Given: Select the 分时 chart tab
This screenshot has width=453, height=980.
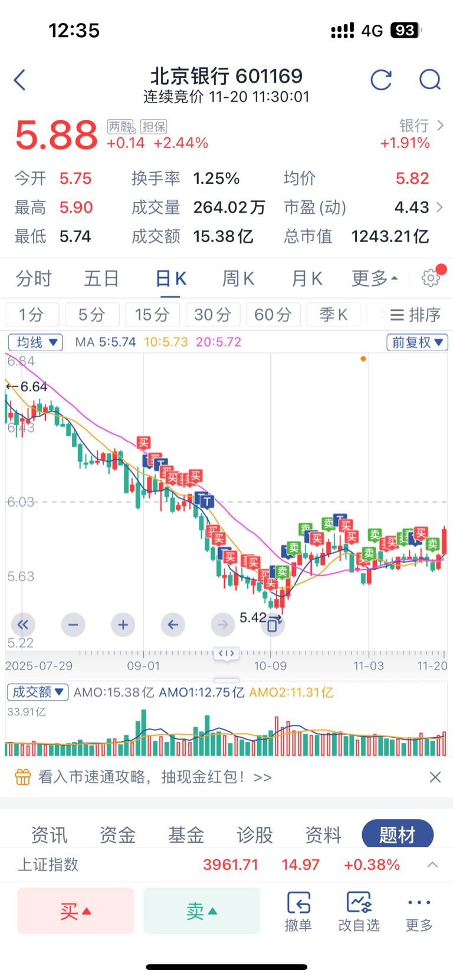Looking at the screenshot, I should click(34, 278).
